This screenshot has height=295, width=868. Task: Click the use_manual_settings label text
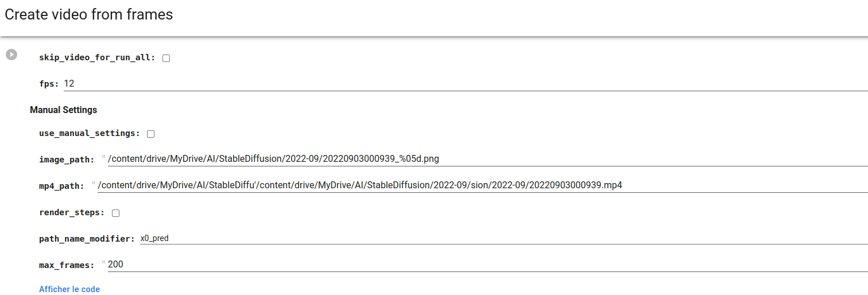coord(89,133)
